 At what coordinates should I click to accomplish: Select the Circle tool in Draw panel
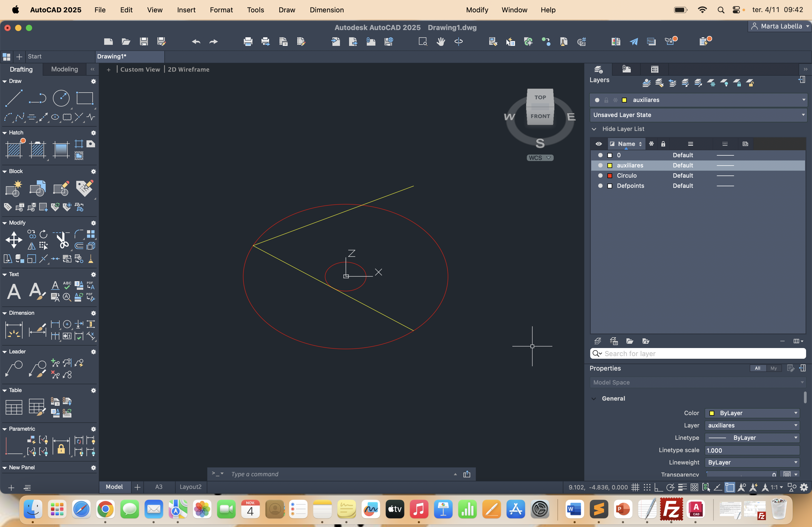pyautogui.click(x=61, y=98)
